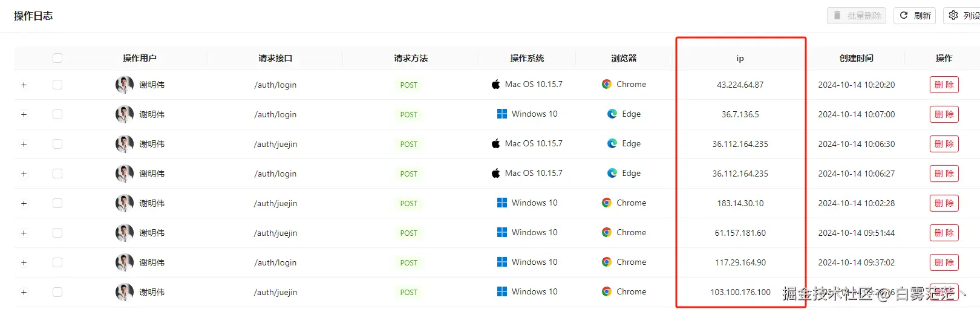Select the checkbox for 183.14.30.10 row
The width and height of the screenshot is (980, 312).
[x=57, y=203]
